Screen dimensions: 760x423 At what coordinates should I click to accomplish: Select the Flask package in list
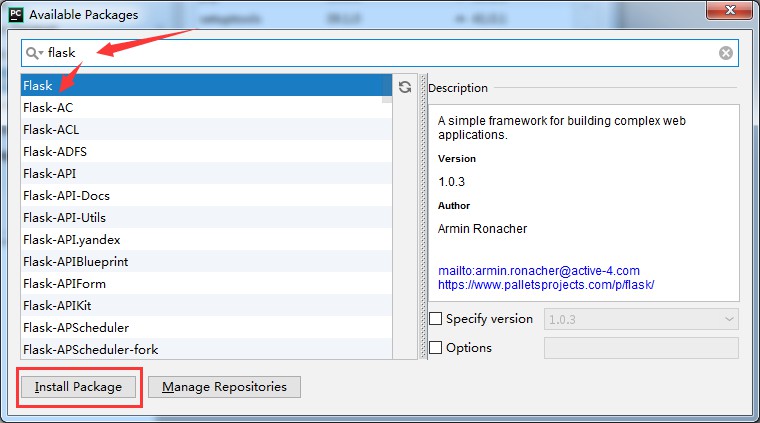click(38, 86)
